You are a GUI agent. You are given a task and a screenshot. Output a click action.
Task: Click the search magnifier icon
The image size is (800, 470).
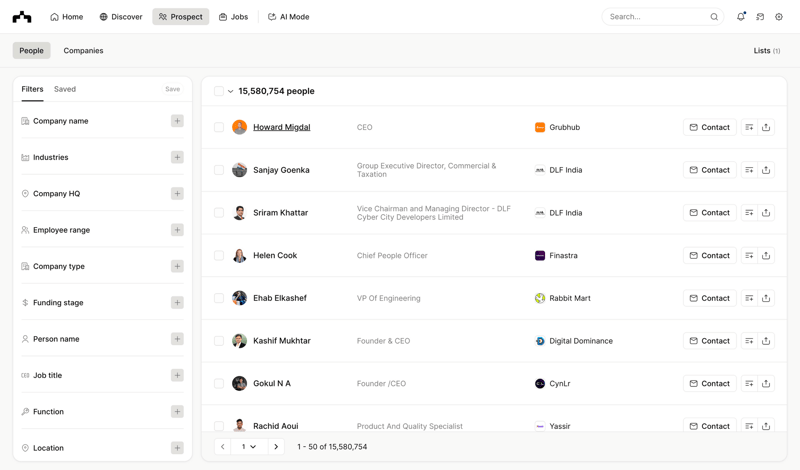(x=714, y=17)
